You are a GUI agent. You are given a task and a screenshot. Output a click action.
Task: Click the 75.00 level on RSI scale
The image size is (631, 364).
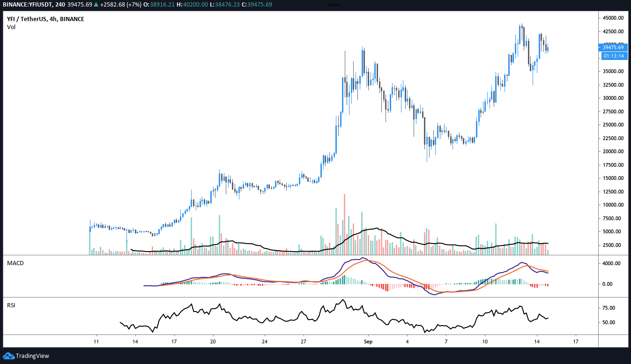coord(609,308)
